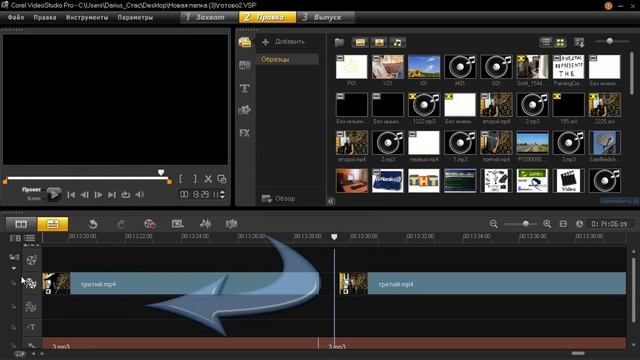
Task: Click the timeline playhead marker
Action: [334, 237]
